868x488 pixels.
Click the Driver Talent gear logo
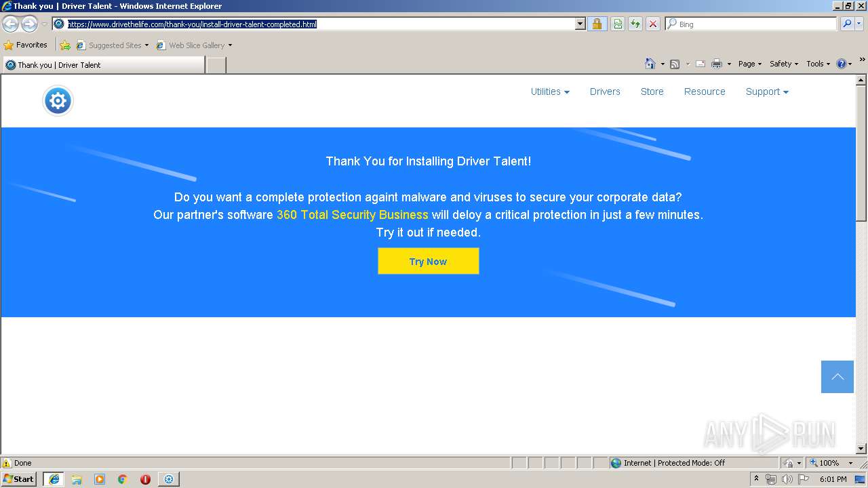pyautogui.click(x=58, y=101)
